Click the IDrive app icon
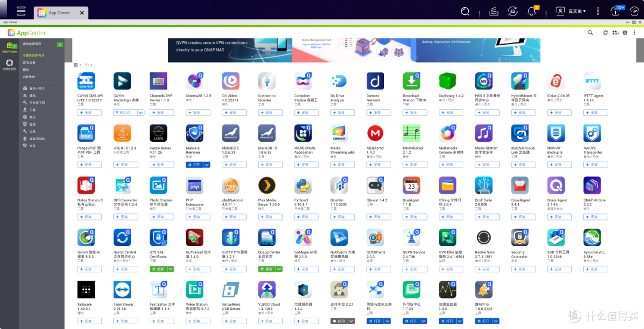The height and width of the screenshot is (329, 644). click(556, 81)
